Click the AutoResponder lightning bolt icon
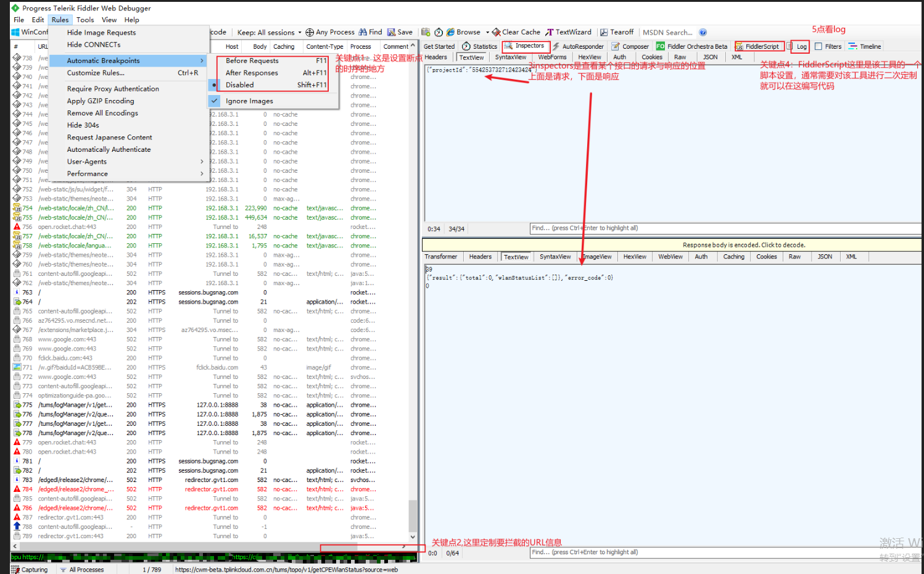924x574 pixels. point(556,46)
